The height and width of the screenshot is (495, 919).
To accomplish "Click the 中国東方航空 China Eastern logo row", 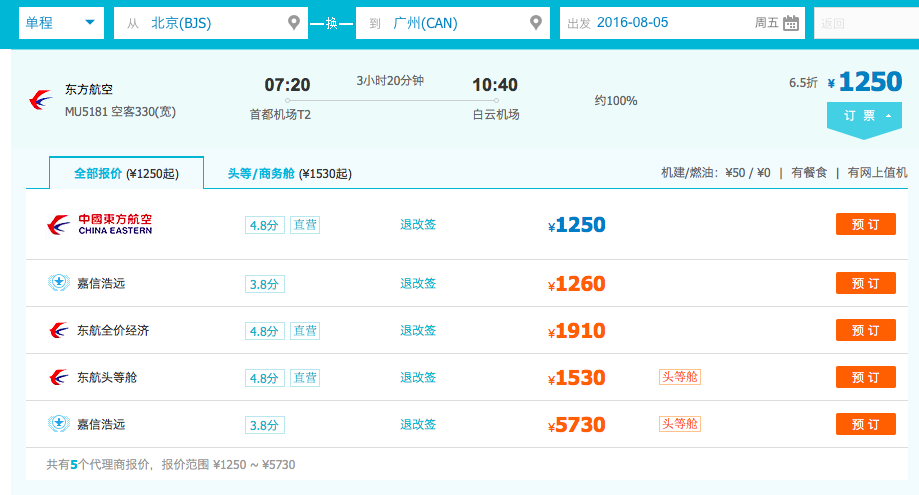I will point(100,224).
